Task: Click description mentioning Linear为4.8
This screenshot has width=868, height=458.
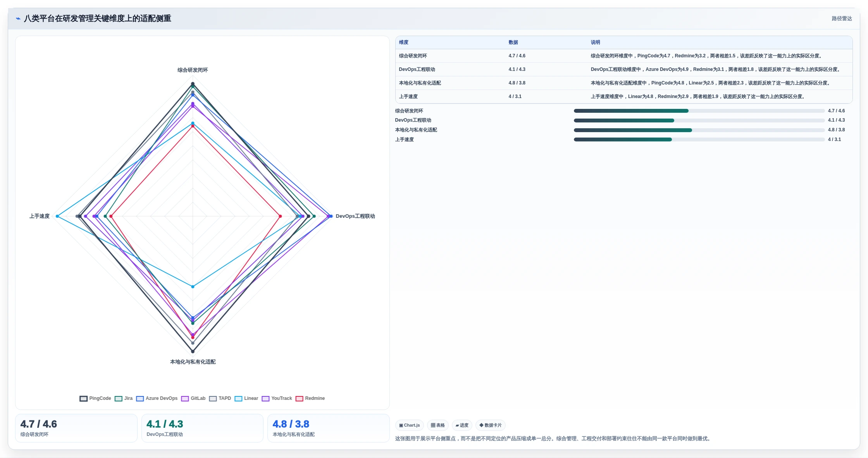Action: [x=699, y=96]
